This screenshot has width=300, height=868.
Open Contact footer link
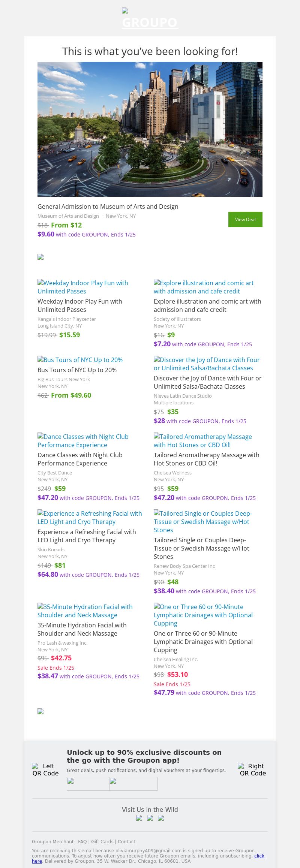pos(126,842)
